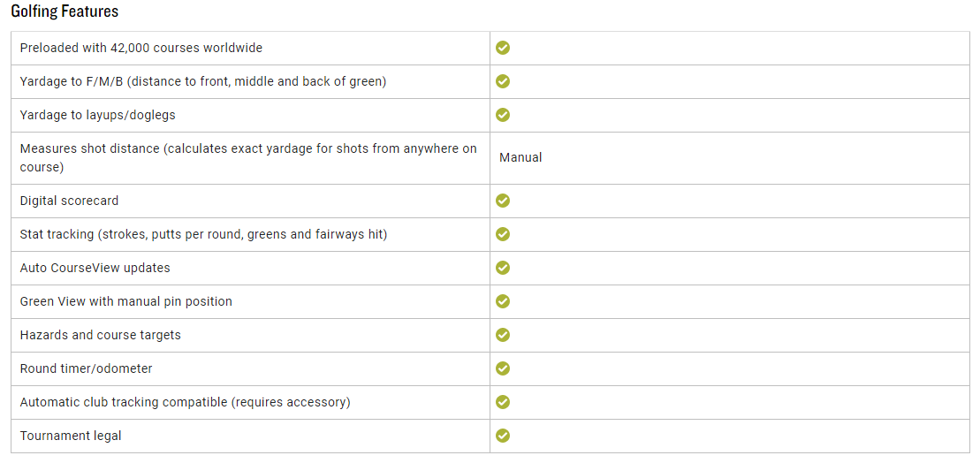
Task: Click the Stat tracking checkmark icon
Action: [503, 234]
